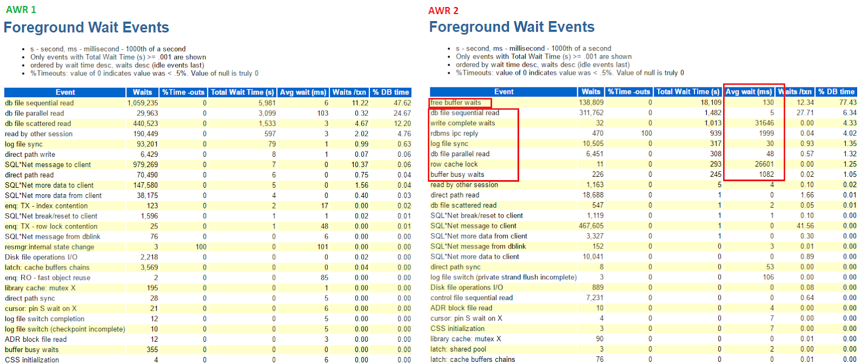
Task: Click the red AWR 2 label
Action: click(x=443, y=11)
